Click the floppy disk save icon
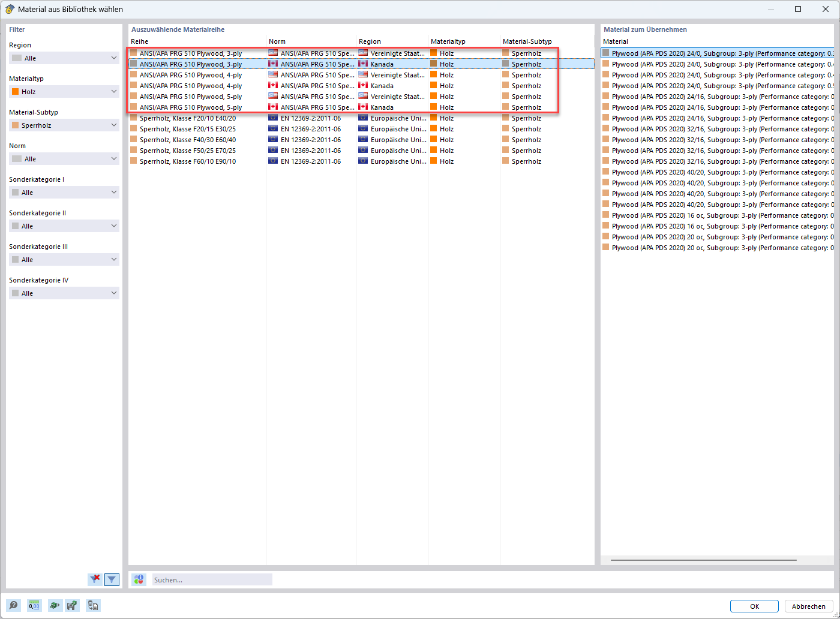The width and height of the screenshot is (840, 619). [72, 606]
